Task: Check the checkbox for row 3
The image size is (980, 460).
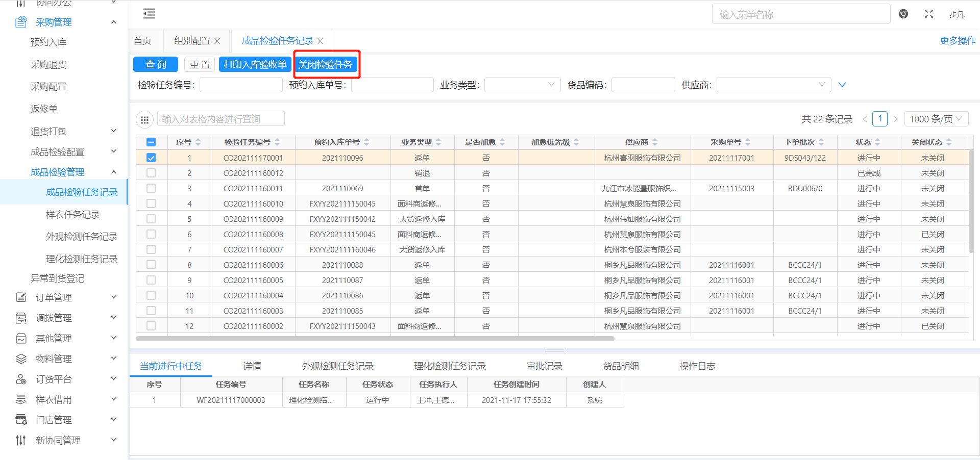Action: pos(151,189)
